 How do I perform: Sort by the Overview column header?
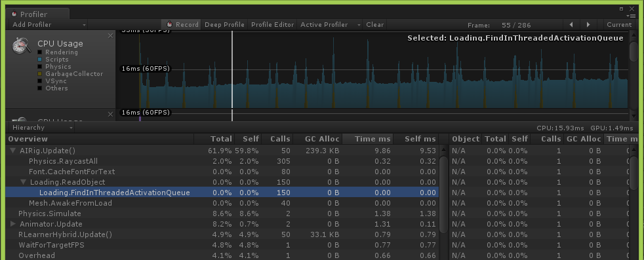pos(100,139)
